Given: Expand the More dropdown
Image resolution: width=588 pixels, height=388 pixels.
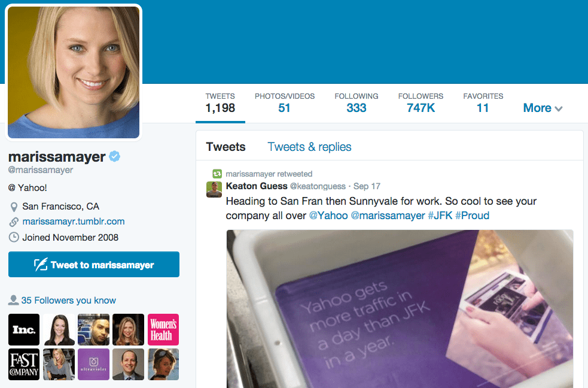Looking at the screenshot, I should tap(543, 108).
